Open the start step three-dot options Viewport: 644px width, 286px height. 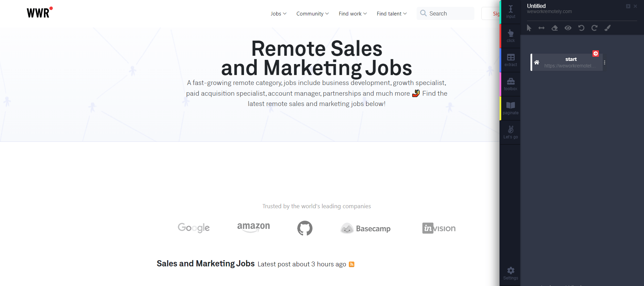tap(604, 63)
